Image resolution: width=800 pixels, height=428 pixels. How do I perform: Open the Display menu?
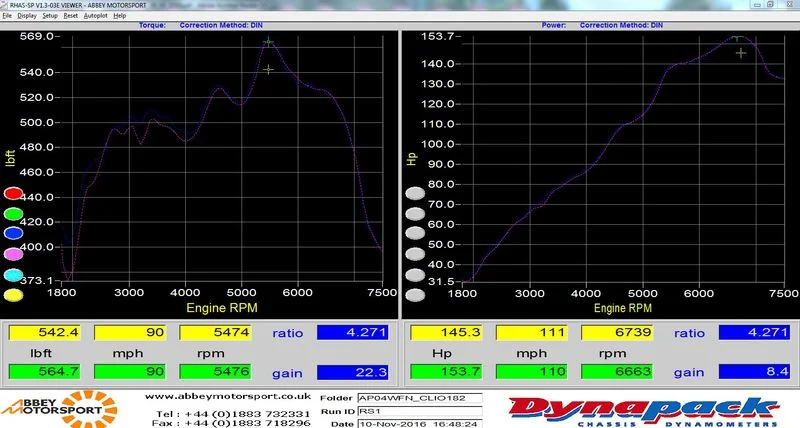click(x=27, y=16)
